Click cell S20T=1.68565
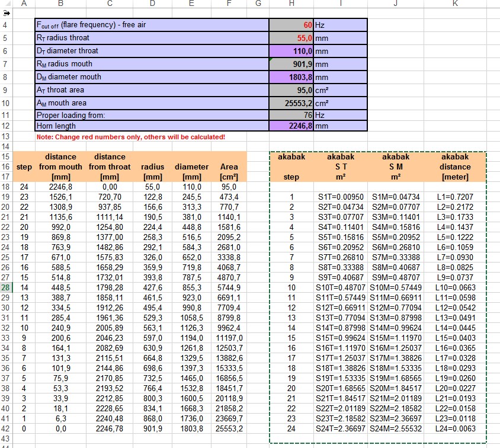The height and width of the screenshot is (448, 500). (341, 388)
